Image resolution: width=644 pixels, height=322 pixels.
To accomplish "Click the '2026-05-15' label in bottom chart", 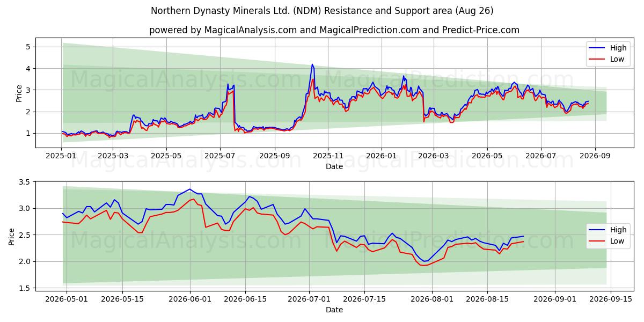I will (121, 299).
